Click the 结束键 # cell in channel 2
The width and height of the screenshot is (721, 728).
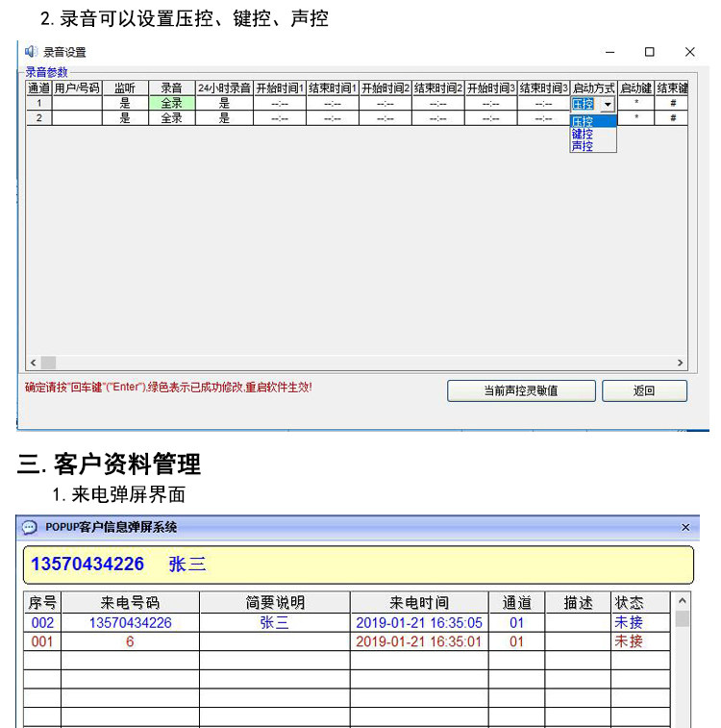click(x=671, y=118)
